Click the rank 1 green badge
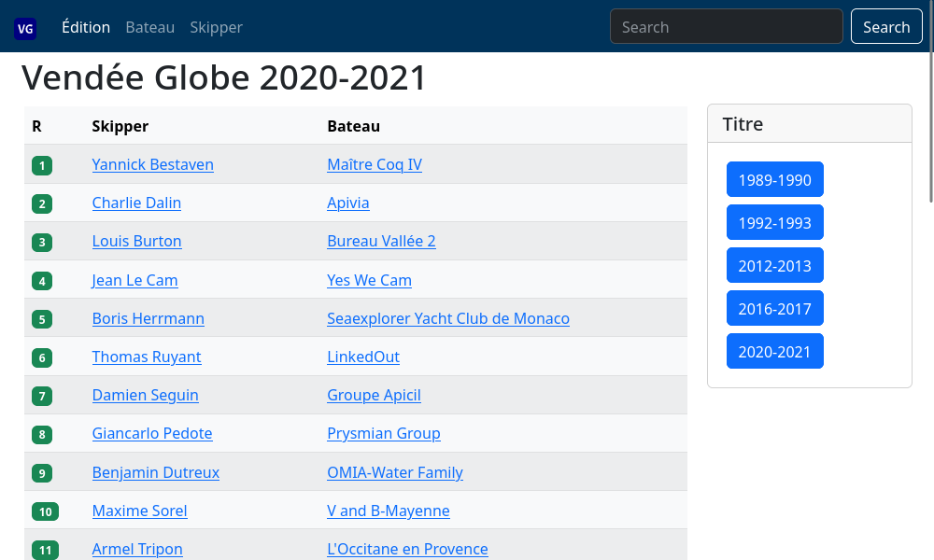 (x=42, y=165)
